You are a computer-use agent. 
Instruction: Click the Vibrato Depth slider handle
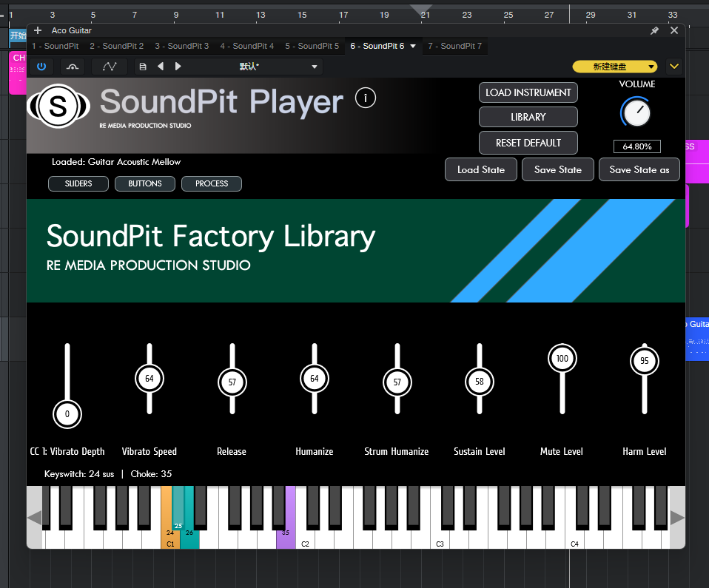[x=67, y=414]
